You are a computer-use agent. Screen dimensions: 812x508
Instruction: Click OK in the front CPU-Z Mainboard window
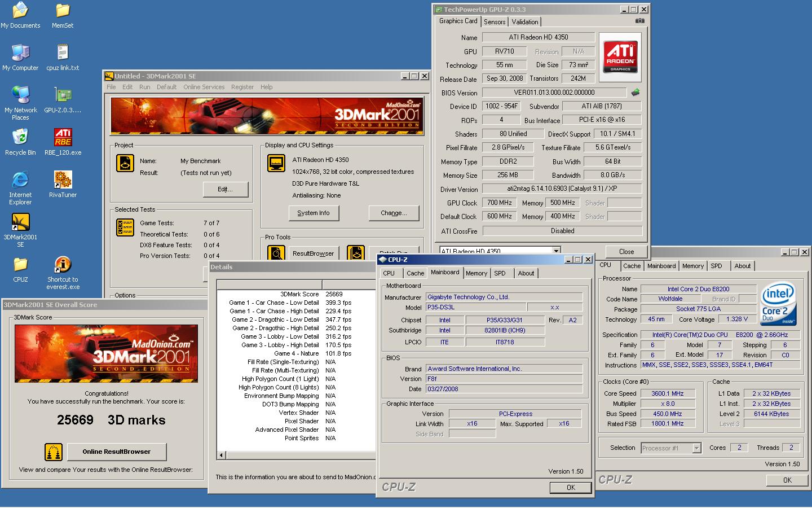coord(571,487)
